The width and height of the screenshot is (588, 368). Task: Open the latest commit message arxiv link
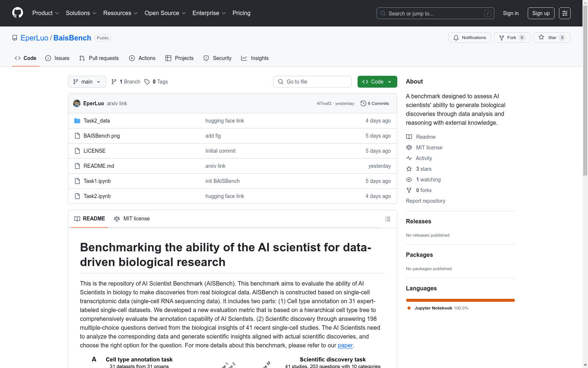[117, 103]
